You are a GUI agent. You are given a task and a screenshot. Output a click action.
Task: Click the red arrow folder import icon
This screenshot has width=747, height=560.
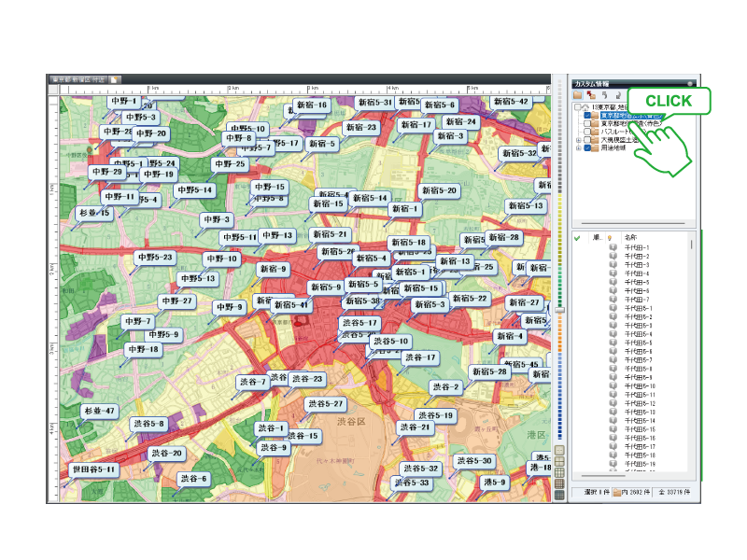pyautogui.click(x=591, y=95)
